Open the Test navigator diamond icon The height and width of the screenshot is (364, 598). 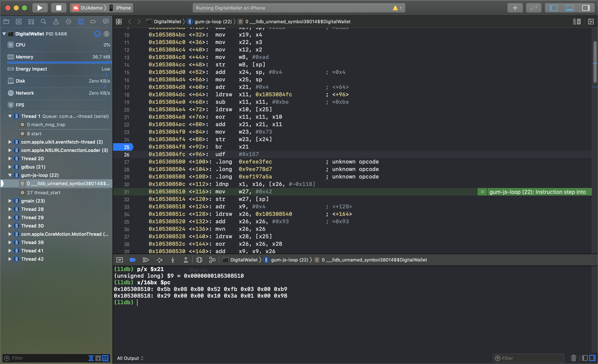[69, 22]
